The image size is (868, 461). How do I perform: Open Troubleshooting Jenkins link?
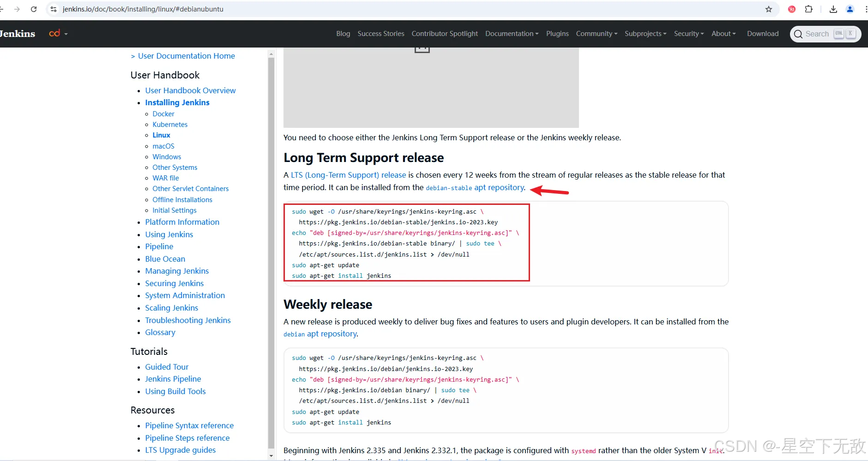point(188,320)
